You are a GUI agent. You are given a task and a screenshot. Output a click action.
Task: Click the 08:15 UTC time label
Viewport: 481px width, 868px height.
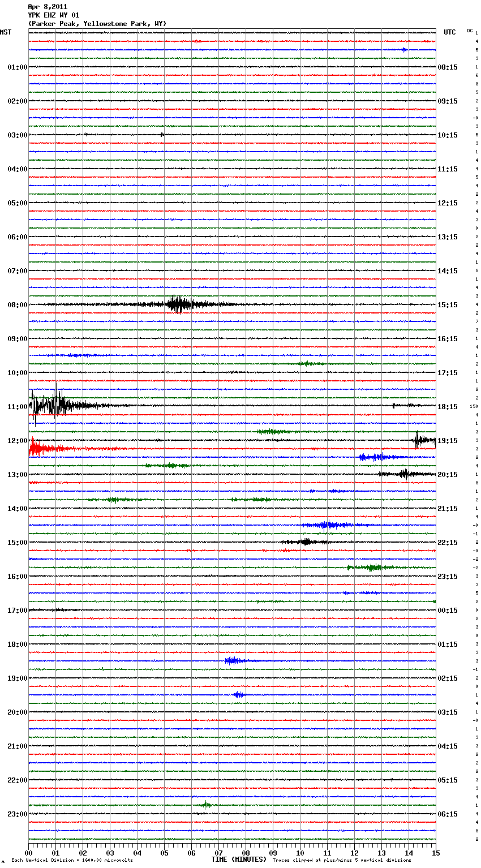448,67
